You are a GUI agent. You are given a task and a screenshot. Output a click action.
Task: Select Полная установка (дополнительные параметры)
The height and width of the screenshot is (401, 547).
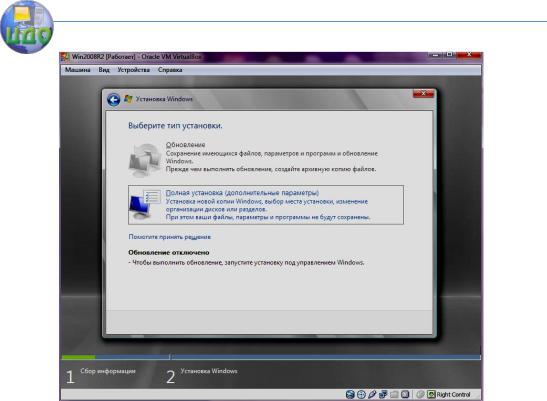[266, 205]
